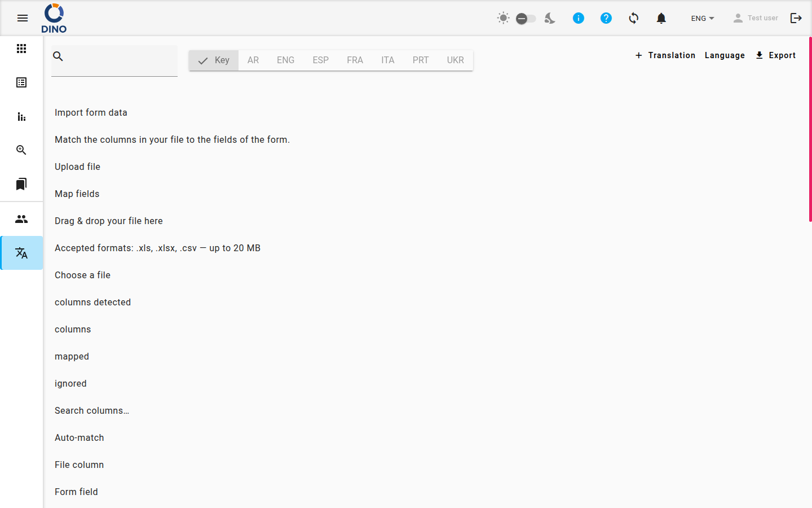Toggle the ENG language column
812x508 pixels.
[285, 60]
